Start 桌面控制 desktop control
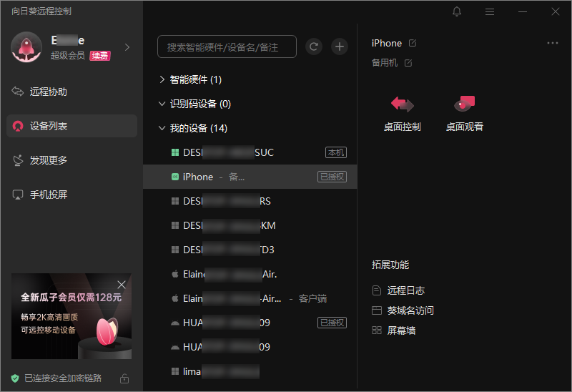 [403, 113]
